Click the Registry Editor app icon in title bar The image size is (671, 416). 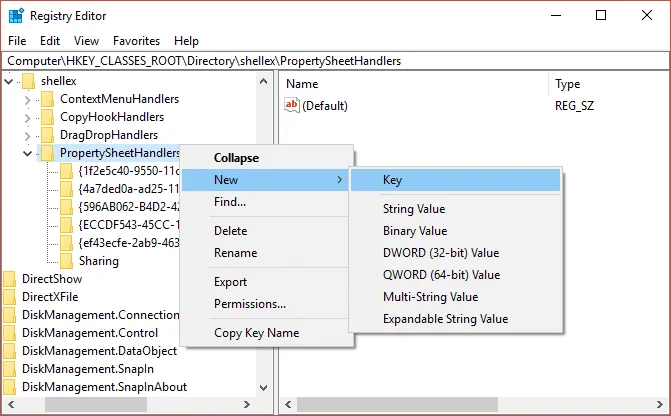16,16
